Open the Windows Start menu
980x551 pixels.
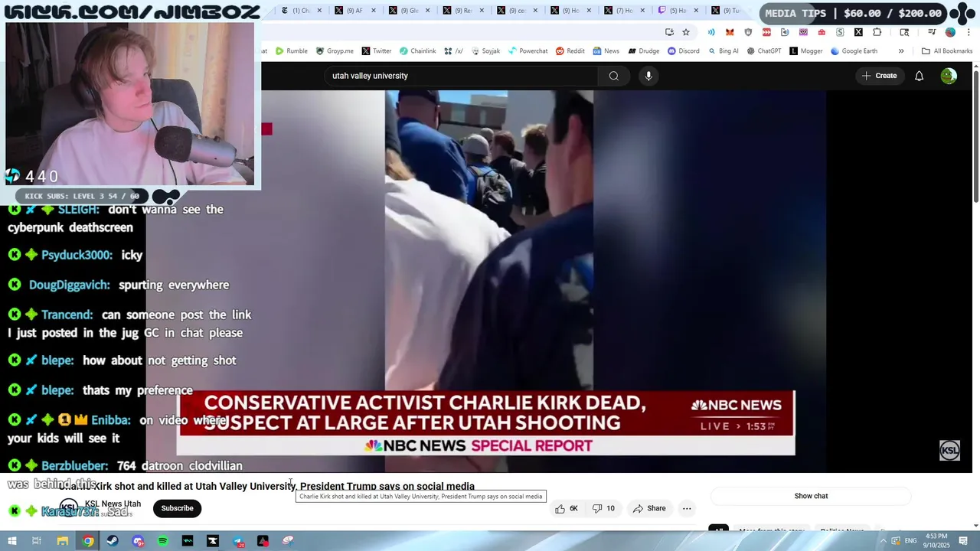point(11,541)
